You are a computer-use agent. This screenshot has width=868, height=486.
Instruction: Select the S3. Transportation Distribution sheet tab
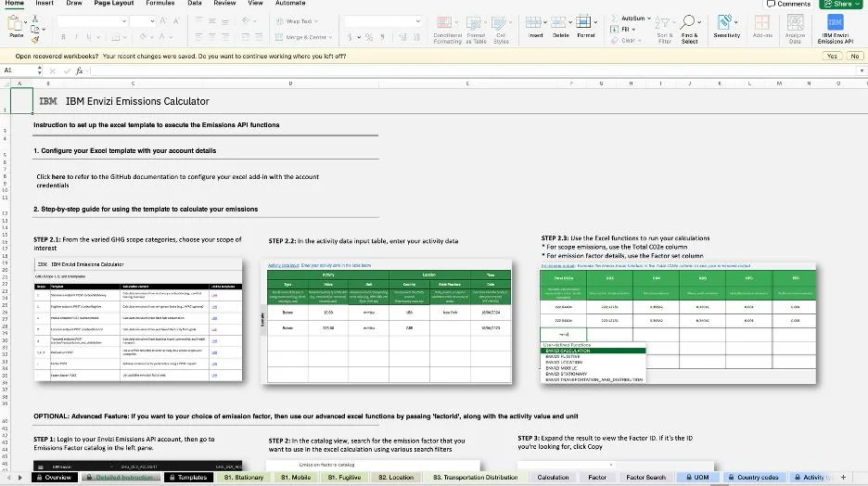coord(476,477)
